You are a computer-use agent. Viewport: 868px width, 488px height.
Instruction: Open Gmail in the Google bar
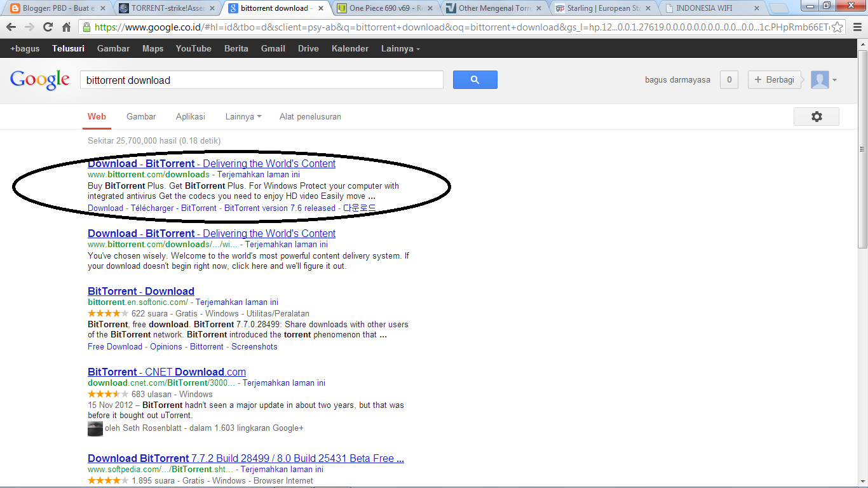[x=273, y=49]
